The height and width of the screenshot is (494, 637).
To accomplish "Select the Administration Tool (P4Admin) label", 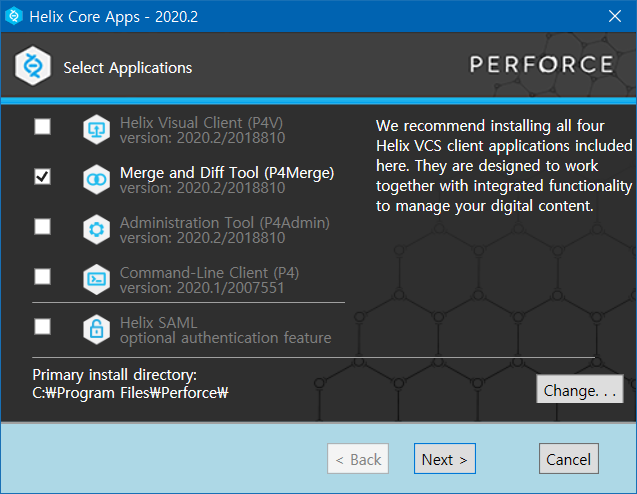I will 225,223.
